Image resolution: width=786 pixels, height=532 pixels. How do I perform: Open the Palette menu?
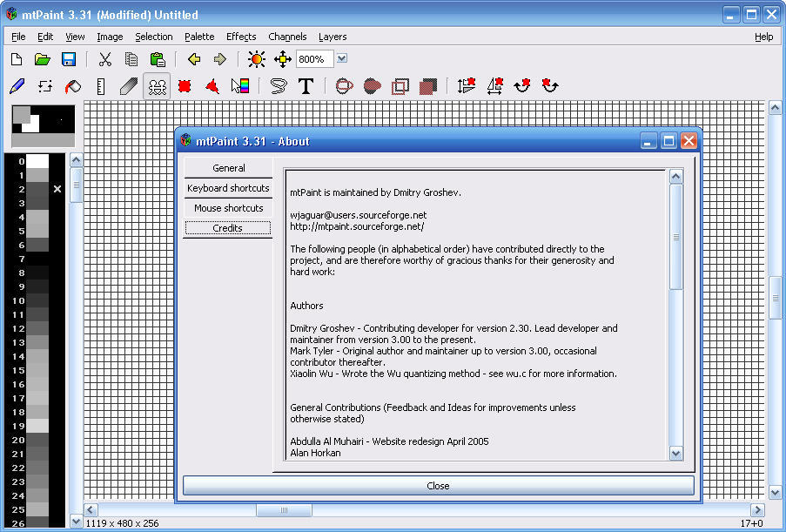click(x=199, y=37)
